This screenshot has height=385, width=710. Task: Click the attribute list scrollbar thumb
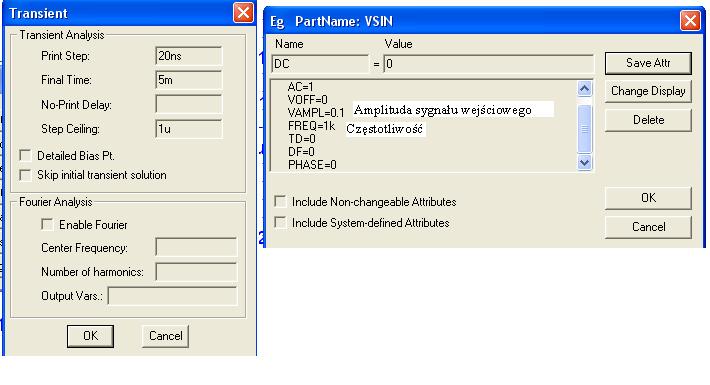coord(585,129)
